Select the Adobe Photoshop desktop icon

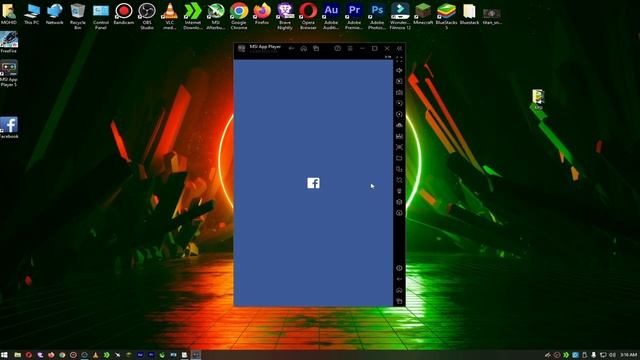tap(377, 16)
